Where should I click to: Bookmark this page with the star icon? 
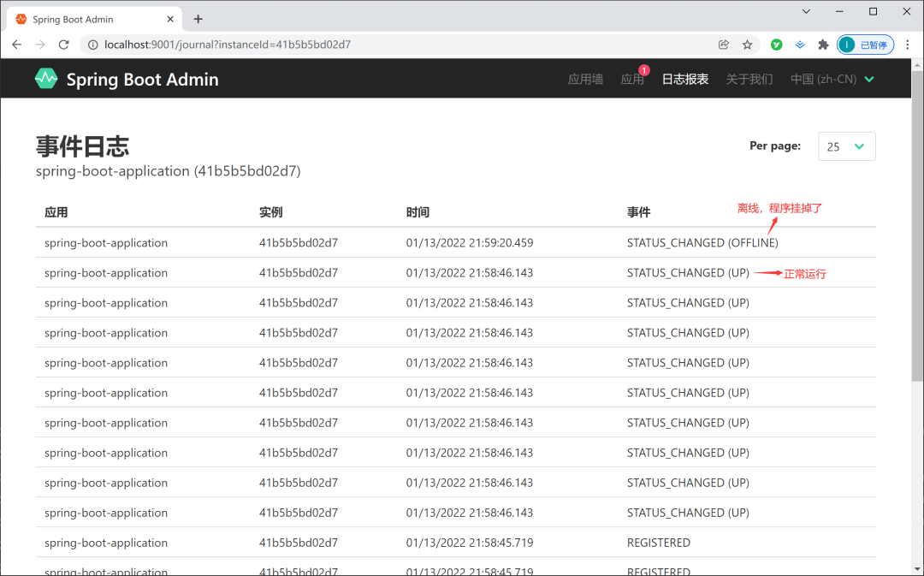pos(747,45)
